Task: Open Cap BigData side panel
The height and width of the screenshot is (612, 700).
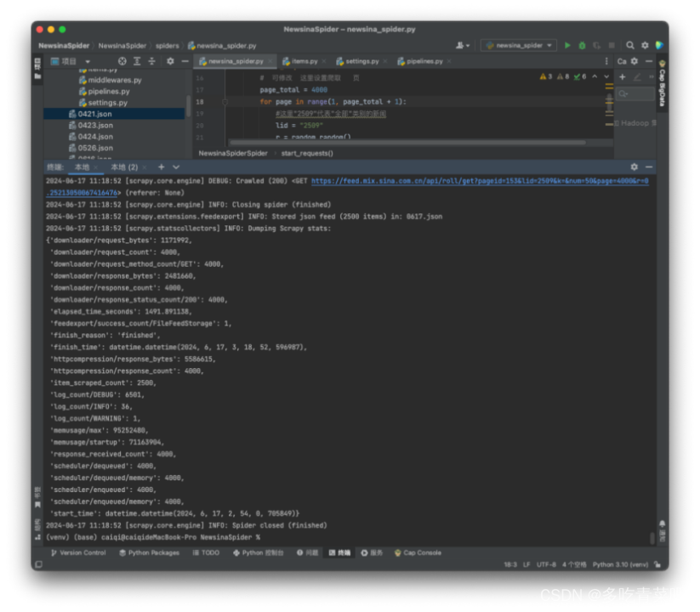Action: (662, 83)
